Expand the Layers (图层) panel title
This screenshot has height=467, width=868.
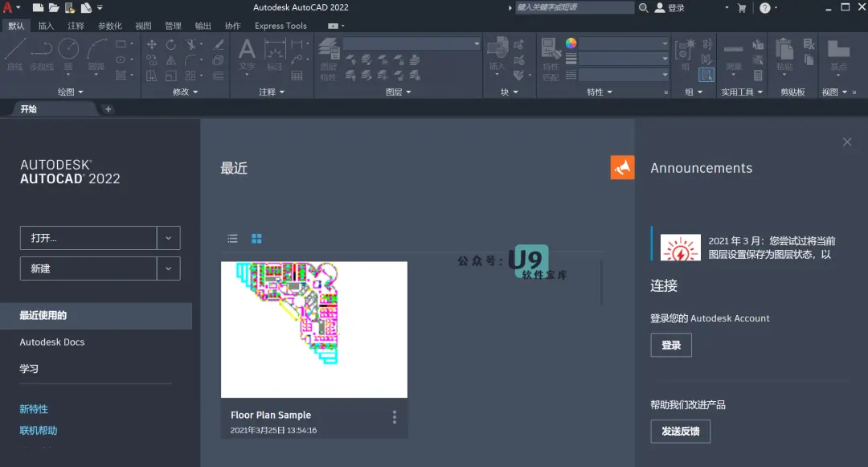(x=398, y=92)
